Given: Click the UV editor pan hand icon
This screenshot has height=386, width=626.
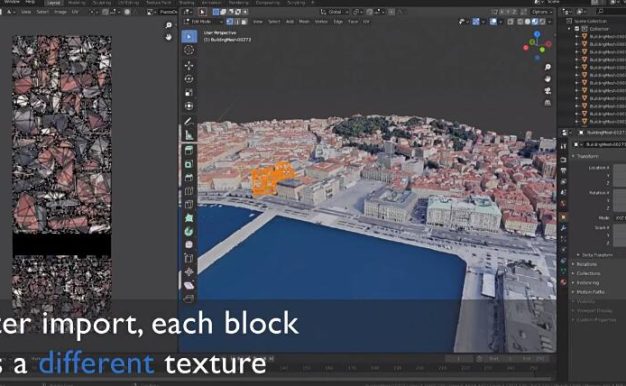Looking at the screenshot, I should pos(168,37).
